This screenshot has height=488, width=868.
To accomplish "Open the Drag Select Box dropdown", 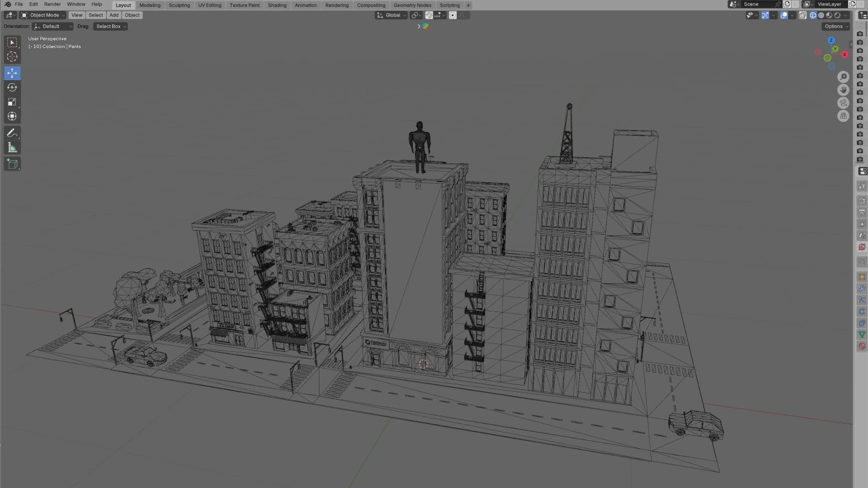I will [x=110, y=26].
